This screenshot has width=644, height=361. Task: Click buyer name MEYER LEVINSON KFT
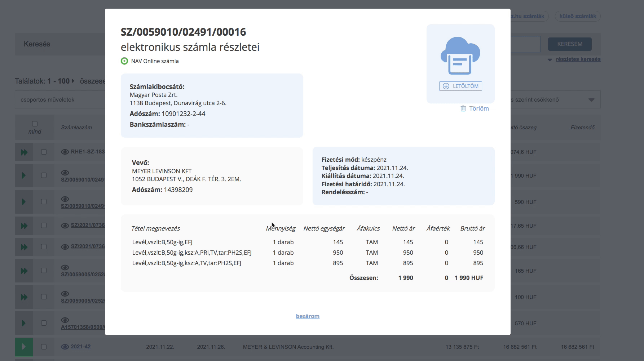coord(162,171)
